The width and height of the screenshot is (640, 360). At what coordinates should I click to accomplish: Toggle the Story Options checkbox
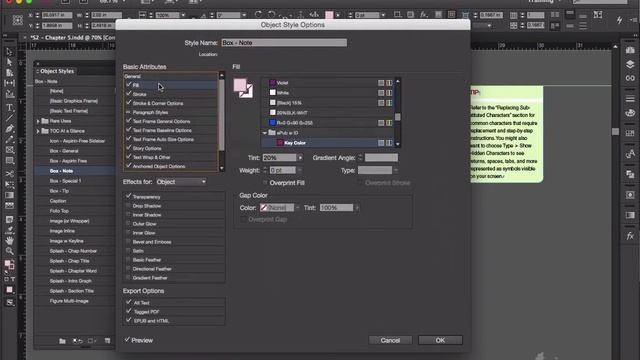(129, 148)
